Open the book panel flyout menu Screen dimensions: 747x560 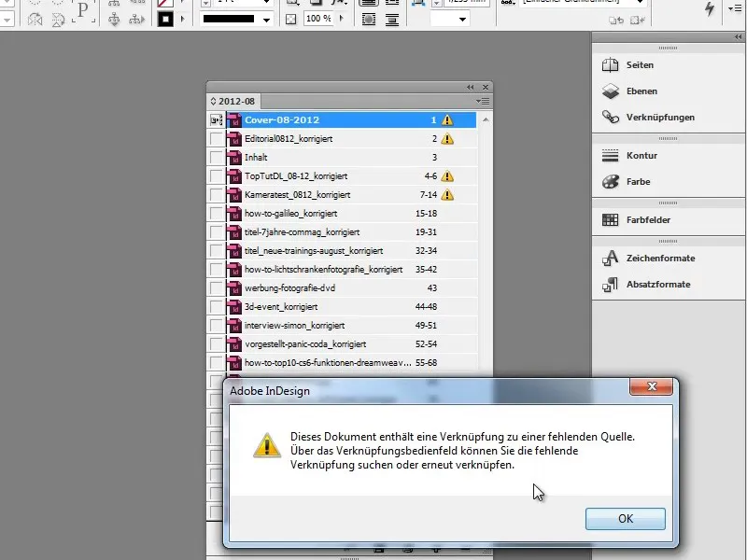483,101
